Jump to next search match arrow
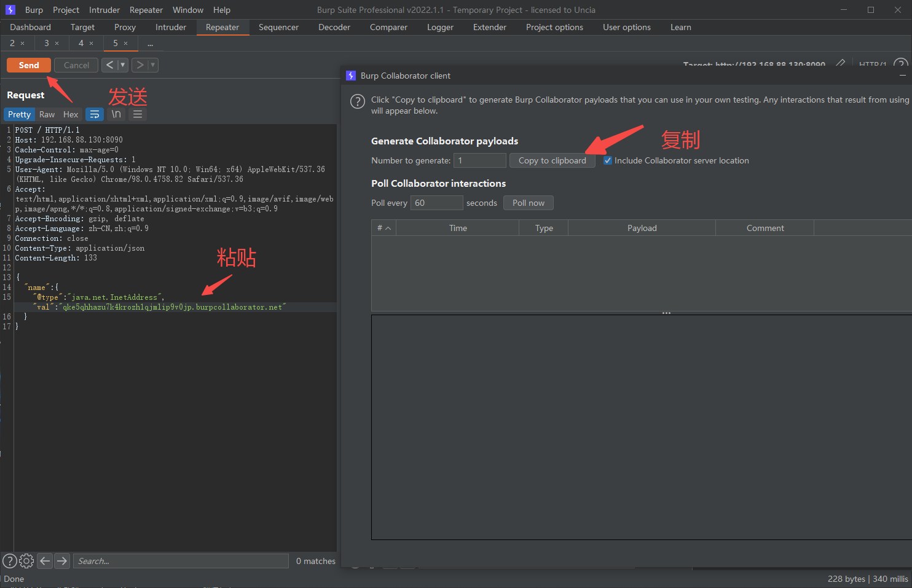912x588 pixels. (x=62, y=561)
